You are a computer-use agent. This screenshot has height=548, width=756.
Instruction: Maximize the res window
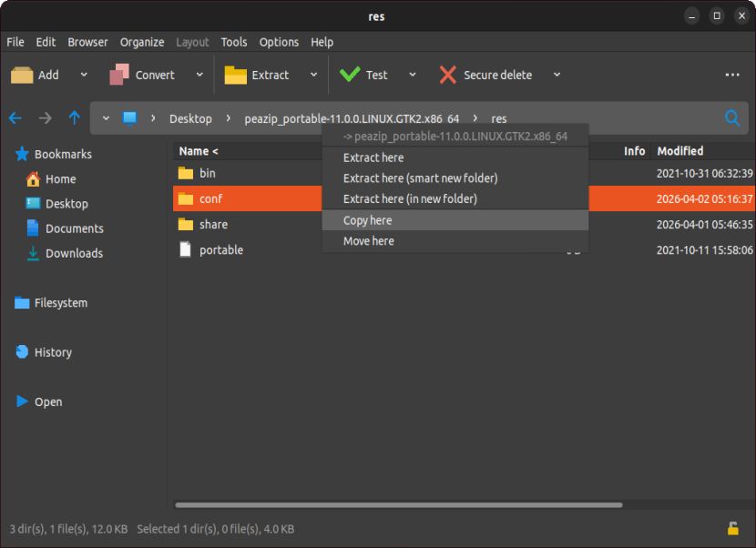(x=717, y=15)
